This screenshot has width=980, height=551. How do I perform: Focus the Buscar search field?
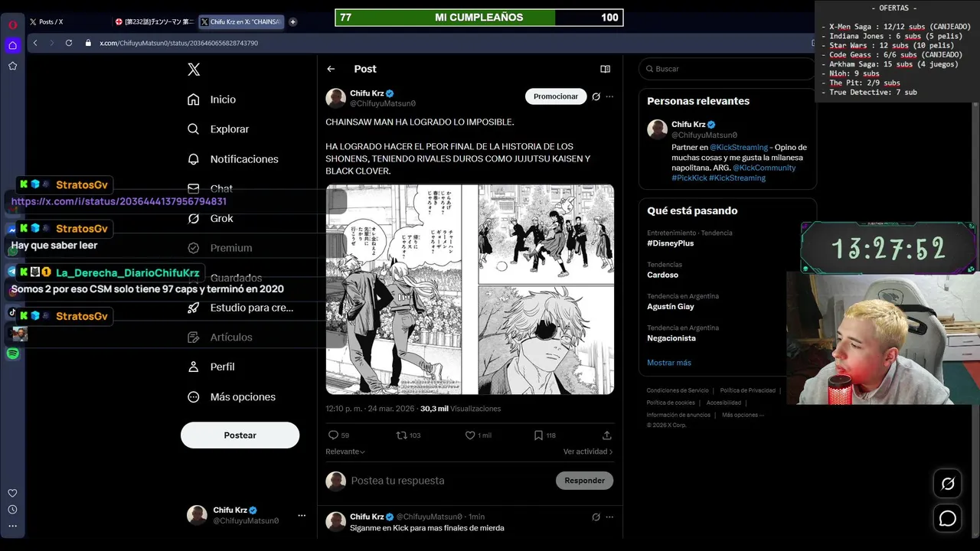click(727, 69)
